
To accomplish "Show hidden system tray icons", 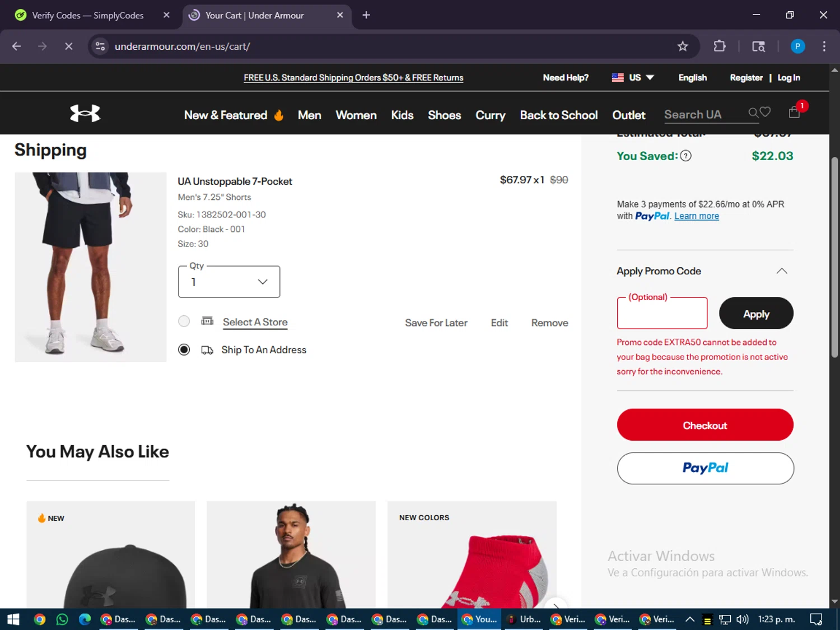I will coord(690,619).
